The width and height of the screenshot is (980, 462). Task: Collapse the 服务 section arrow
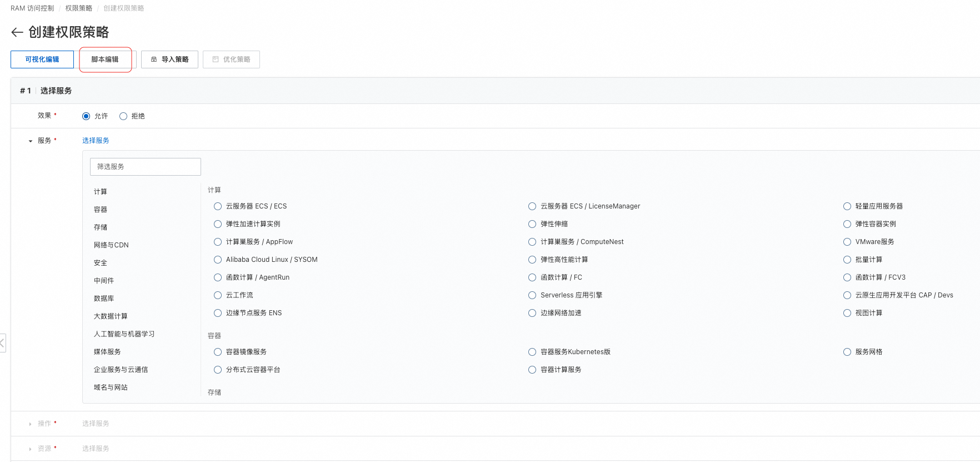click(x=31, y=141)
